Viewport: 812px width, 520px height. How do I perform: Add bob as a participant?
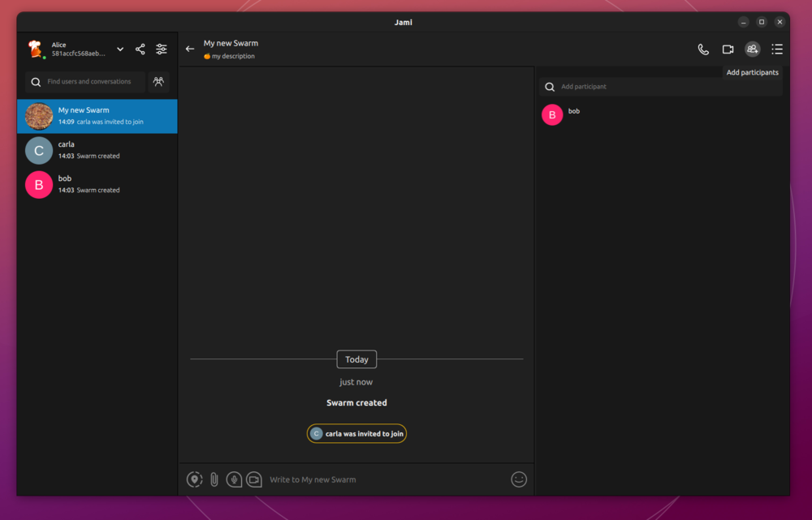coord(661,115)
